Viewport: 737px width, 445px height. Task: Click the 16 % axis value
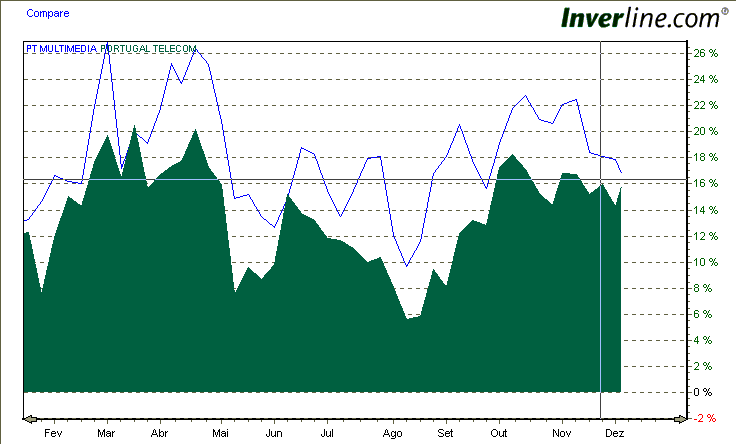point(706,183)
